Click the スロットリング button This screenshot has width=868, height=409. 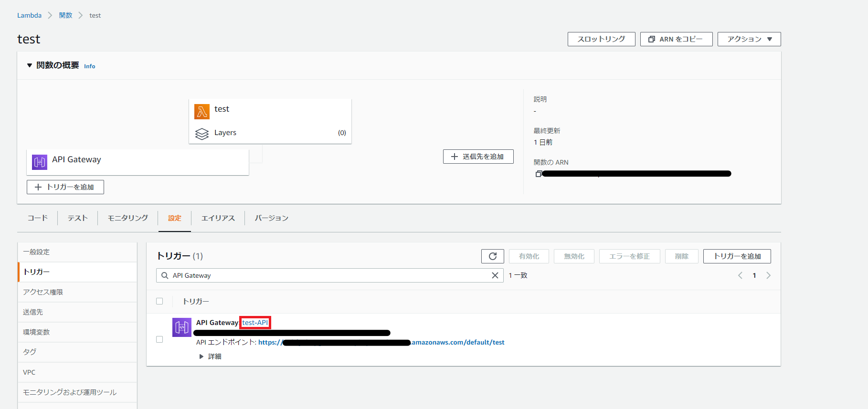[602, 39]
